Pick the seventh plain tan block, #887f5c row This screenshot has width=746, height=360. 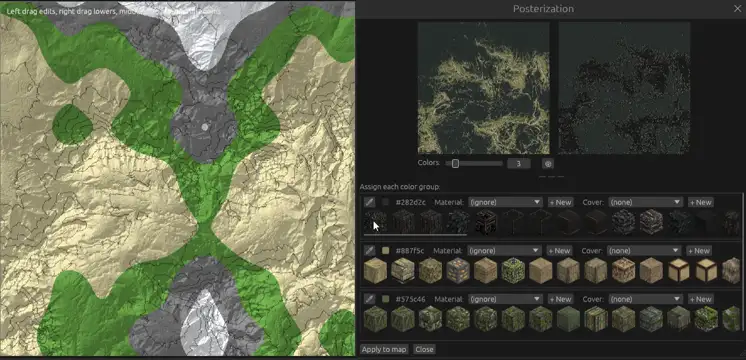click(x=541, y=270)
